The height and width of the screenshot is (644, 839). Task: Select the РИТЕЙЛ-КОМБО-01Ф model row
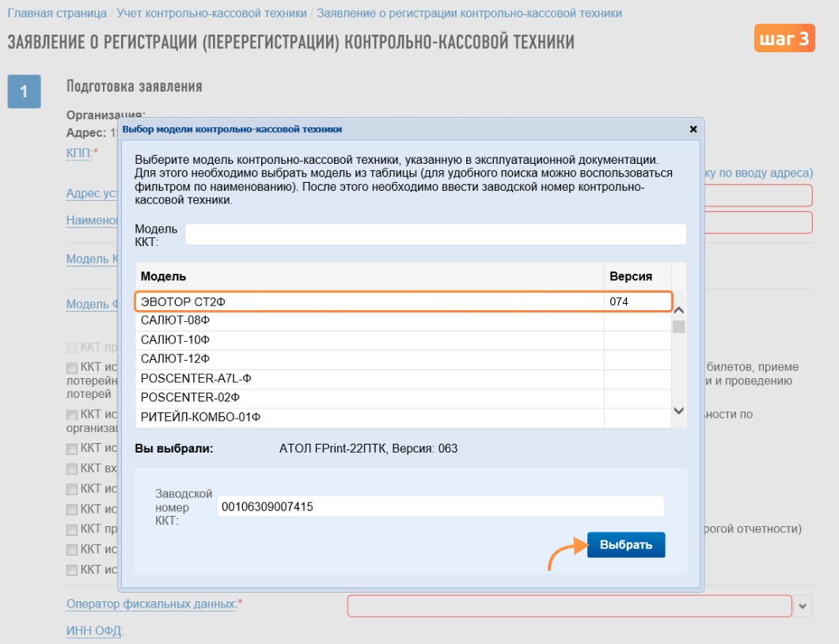pyautogui.click(x=404, y=417)
